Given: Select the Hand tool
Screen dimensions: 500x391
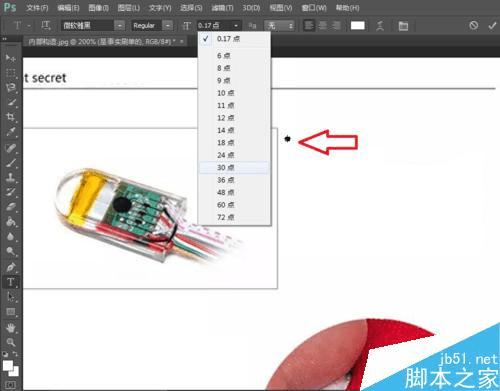Looking at the screenshot, I should coord(10,328).
